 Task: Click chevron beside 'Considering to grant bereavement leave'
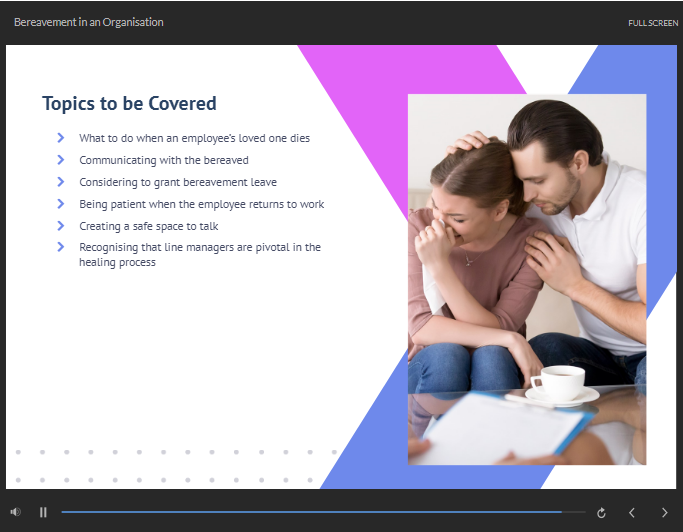click(x=61, y=182)
